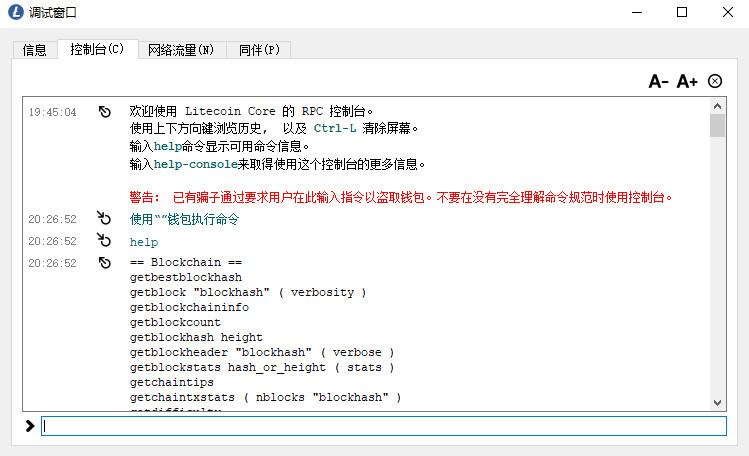Image resolution: width=749 pixels, height=456 pixels.
Task: Click the red 警告 warning line
Action: coord(400,197)
